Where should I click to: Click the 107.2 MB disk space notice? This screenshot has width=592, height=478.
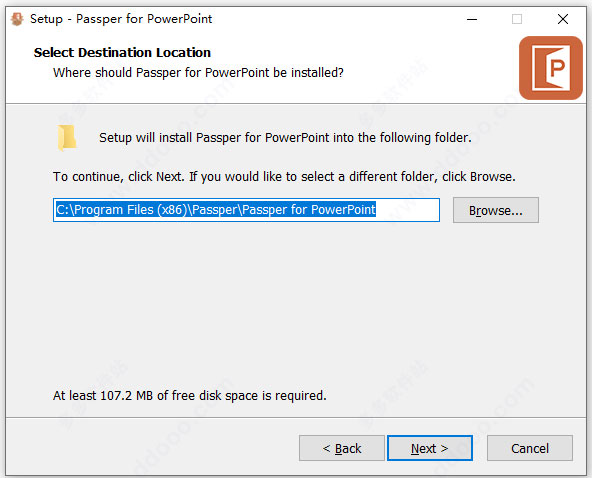[190, 396]
